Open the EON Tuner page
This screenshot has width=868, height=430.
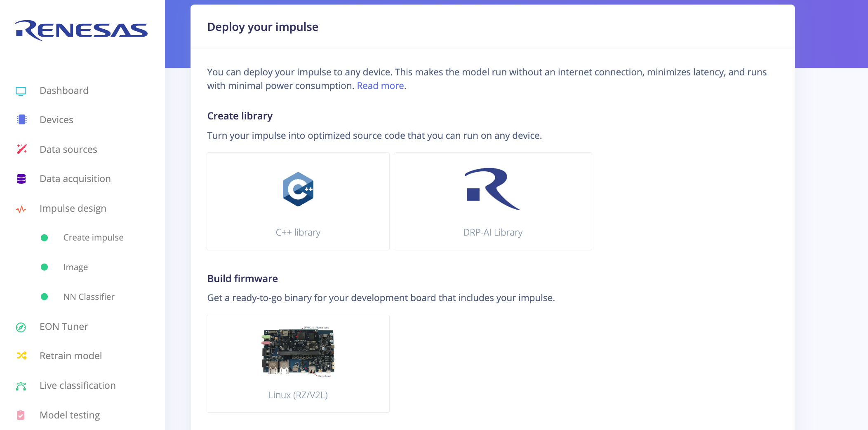point(64,327)
